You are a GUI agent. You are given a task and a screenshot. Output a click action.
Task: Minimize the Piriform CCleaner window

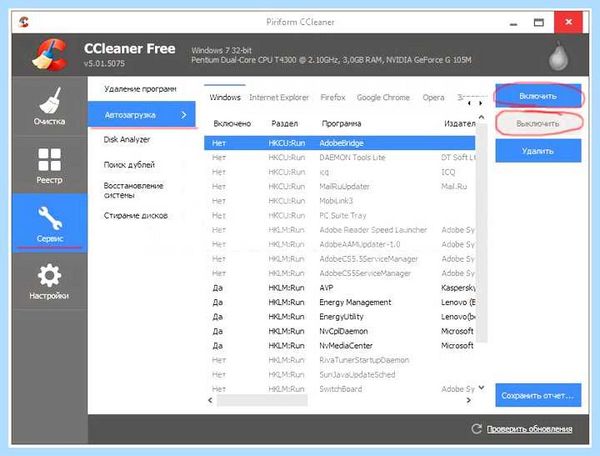pyautogui.click(x=514, y=23)
